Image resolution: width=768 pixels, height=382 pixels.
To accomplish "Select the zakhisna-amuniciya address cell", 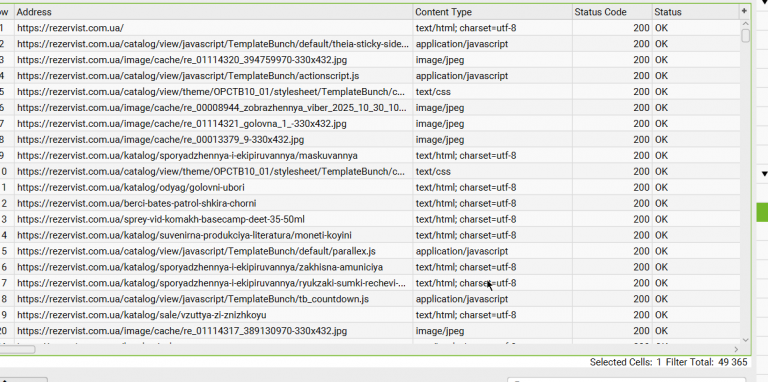I will click(214, 267).
